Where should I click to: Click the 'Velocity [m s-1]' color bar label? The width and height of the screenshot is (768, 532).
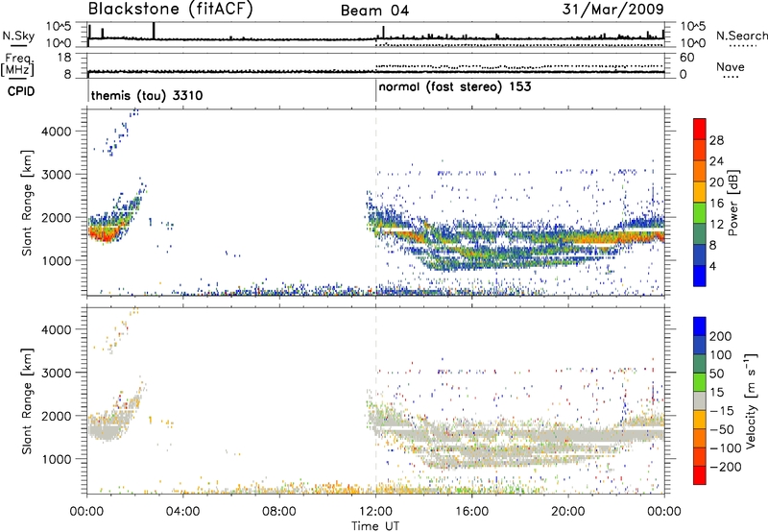coord(751,400)
